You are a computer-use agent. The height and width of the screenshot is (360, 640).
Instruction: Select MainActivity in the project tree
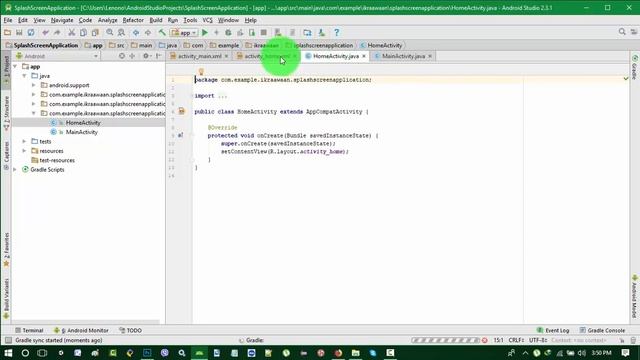point(81,132)
